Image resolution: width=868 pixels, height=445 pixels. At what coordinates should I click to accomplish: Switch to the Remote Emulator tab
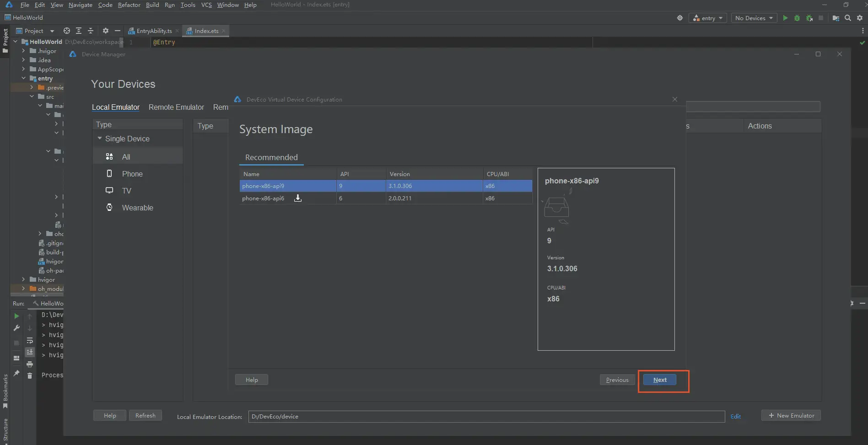[x=176, y=107]
